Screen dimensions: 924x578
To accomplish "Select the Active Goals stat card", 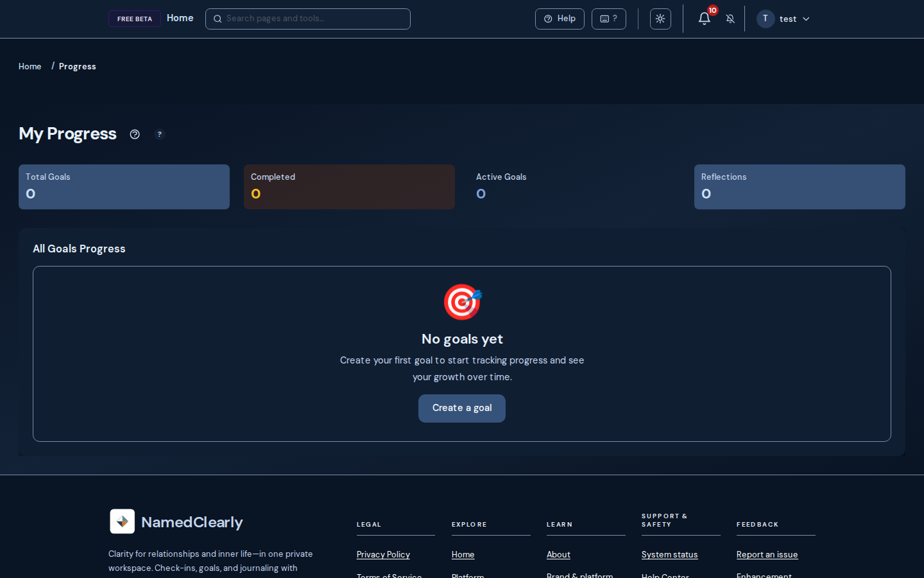I will tap(574, 187).
